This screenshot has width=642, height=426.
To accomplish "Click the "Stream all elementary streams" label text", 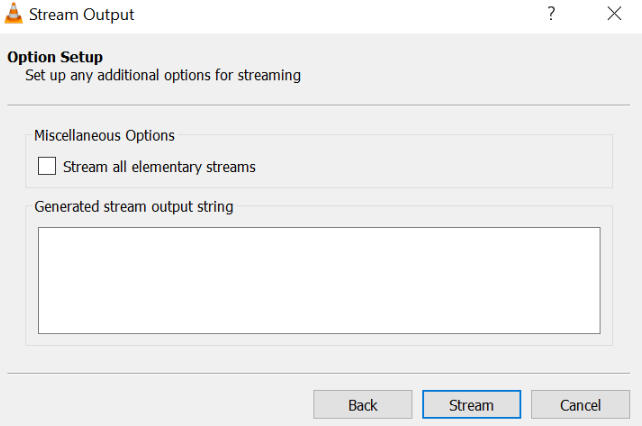I will [159, 167].
